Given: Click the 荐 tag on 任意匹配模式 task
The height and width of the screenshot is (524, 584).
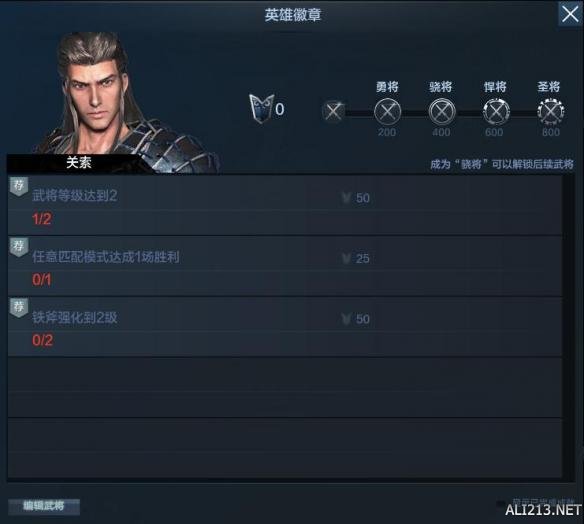Looking at the screenshot, I should 19,247.
